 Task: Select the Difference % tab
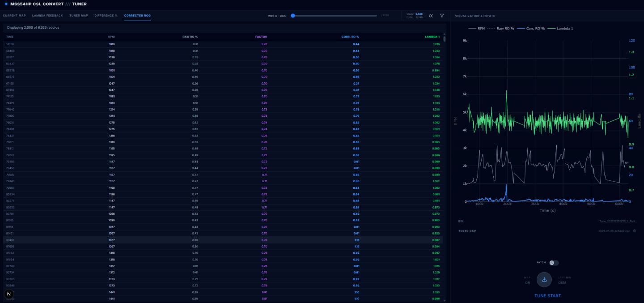pos(106,16)
